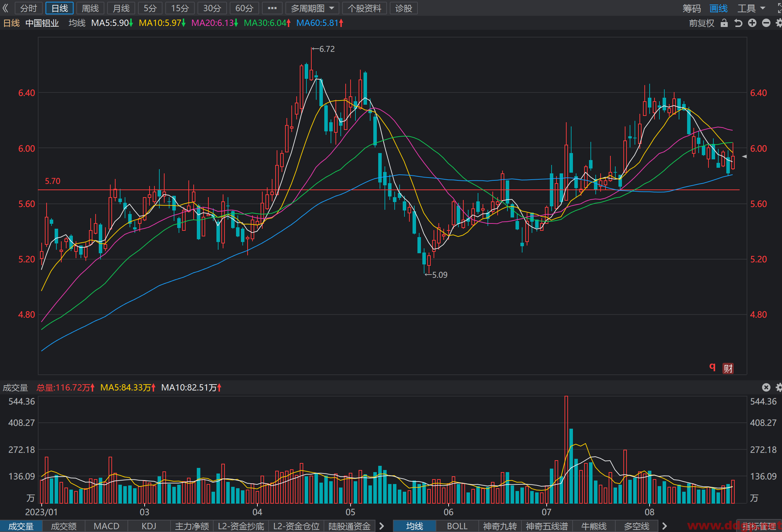The image size is (782, 532).
Task: Open the 工具 dropdown menu
Action: [752, 8]
